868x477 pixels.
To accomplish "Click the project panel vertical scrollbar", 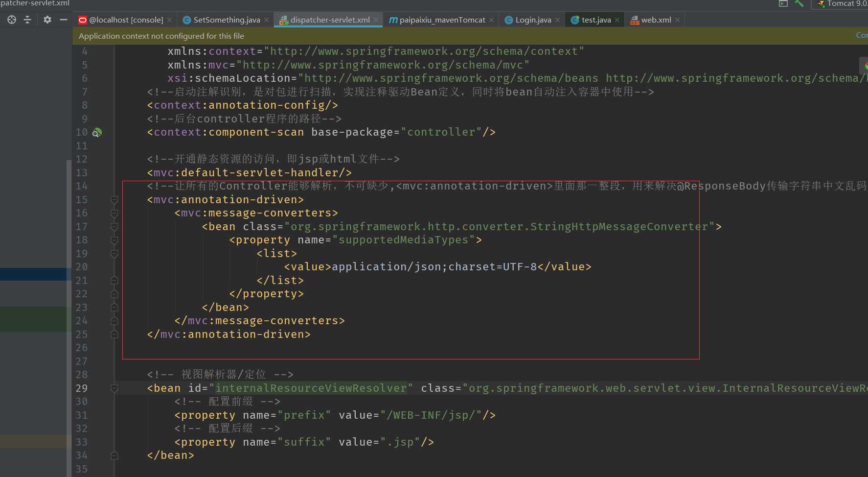I will click(x=69, y=318).
